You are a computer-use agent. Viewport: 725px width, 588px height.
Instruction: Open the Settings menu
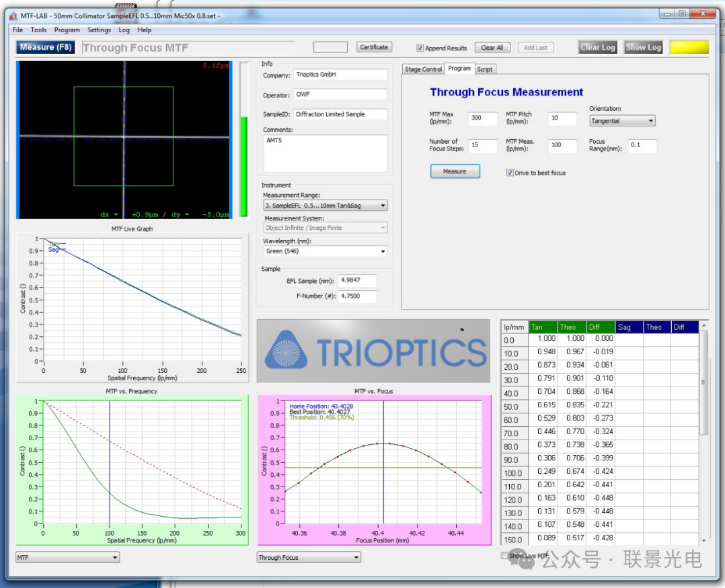tap(99, 30)
